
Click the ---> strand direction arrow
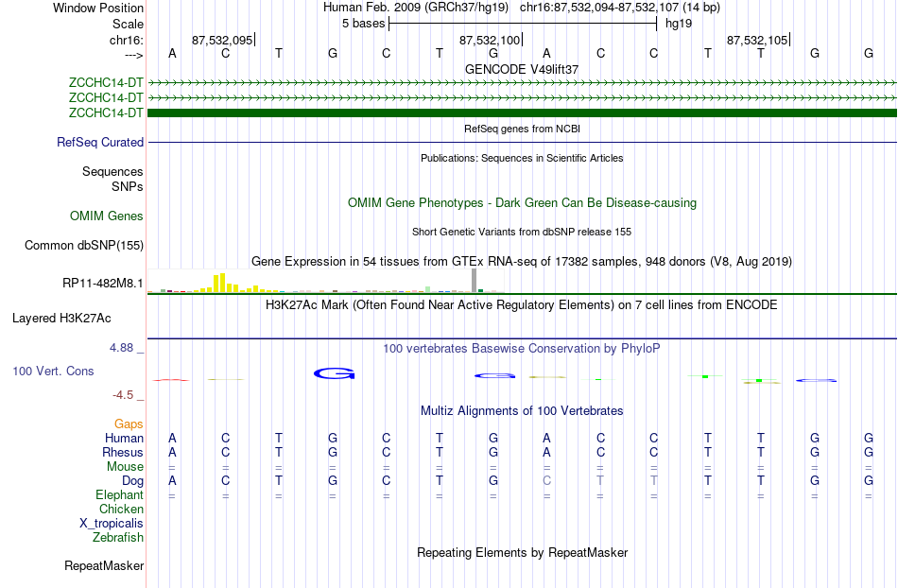tap(133, 56)
